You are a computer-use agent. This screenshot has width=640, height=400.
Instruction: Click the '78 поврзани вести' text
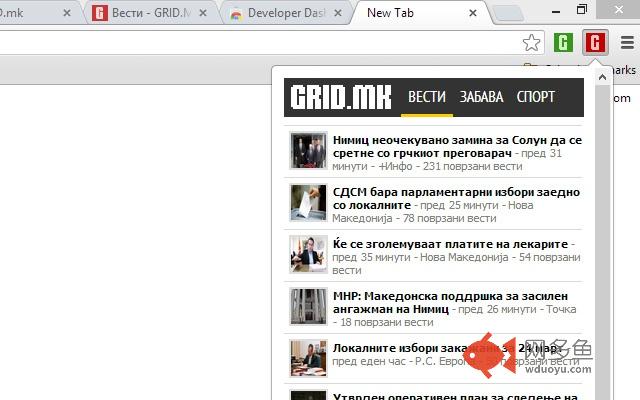449,218
